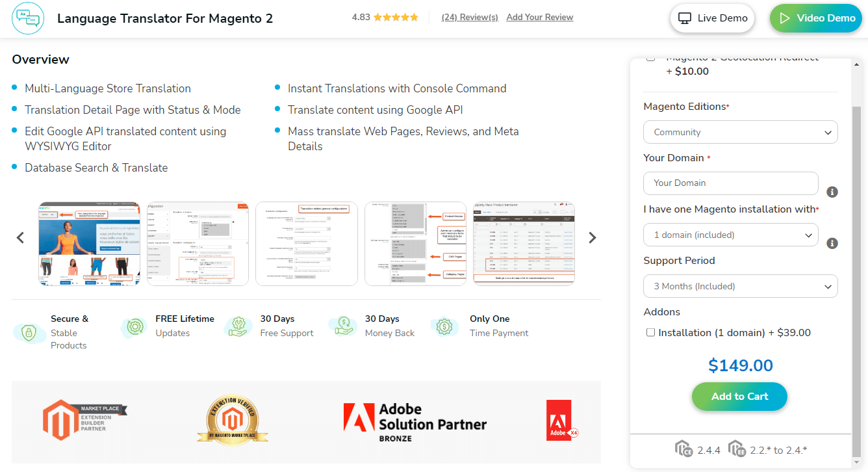Open the Live Demo button
This screenshot has width=868, height=472.
point(713,18)
